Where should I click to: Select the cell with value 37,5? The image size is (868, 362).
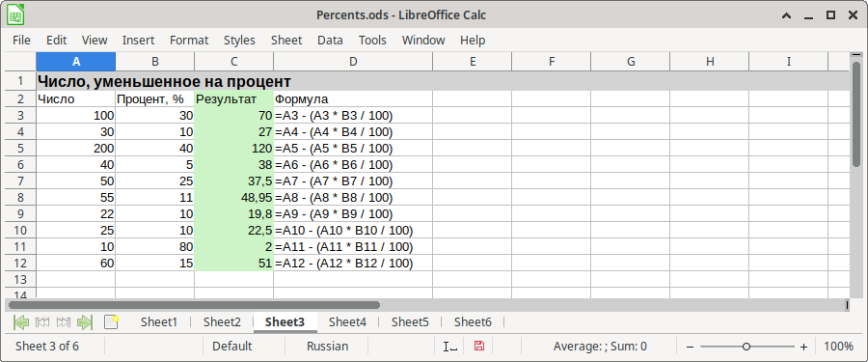pyautogui.click(x=234, y=181)
